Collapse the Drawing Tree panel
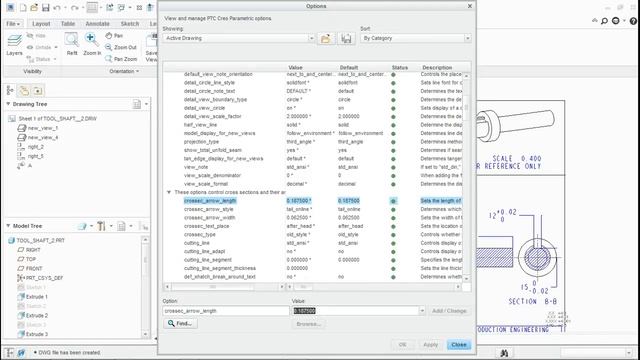This screenshot has width=640, height=360. click(8, 104)
